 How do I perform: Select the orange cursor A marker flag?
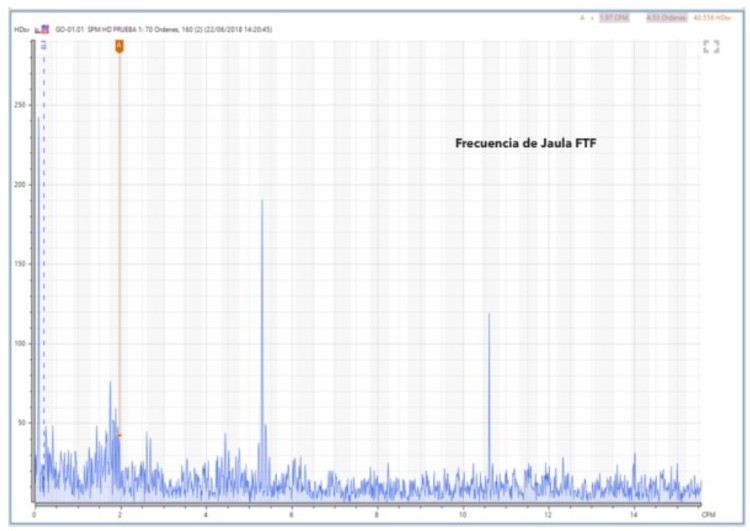pyautogui.click(x=119, y=46)
